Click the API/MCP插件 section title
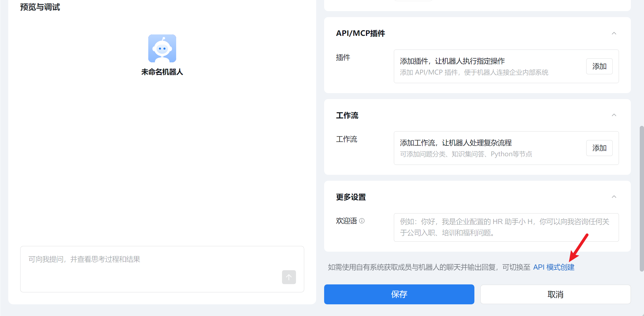 [360, 33]
